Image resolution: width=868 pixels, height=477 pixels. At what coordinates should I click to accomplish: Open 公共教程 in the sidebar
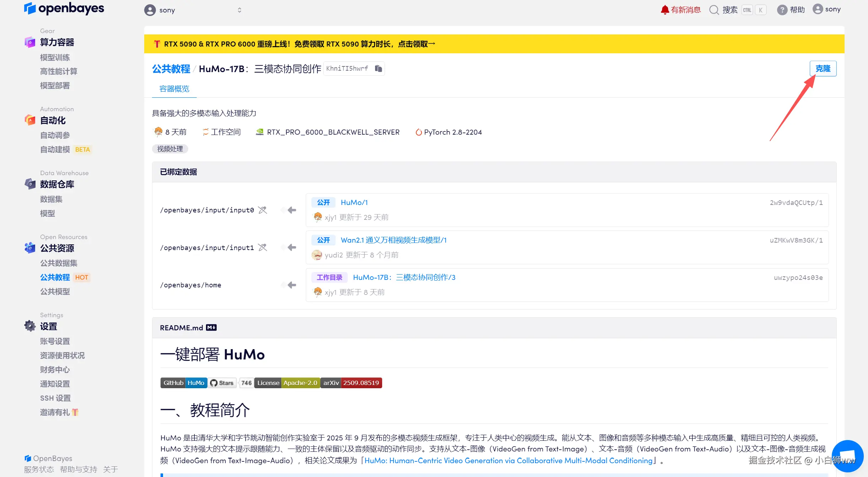[x=55, y=277]
